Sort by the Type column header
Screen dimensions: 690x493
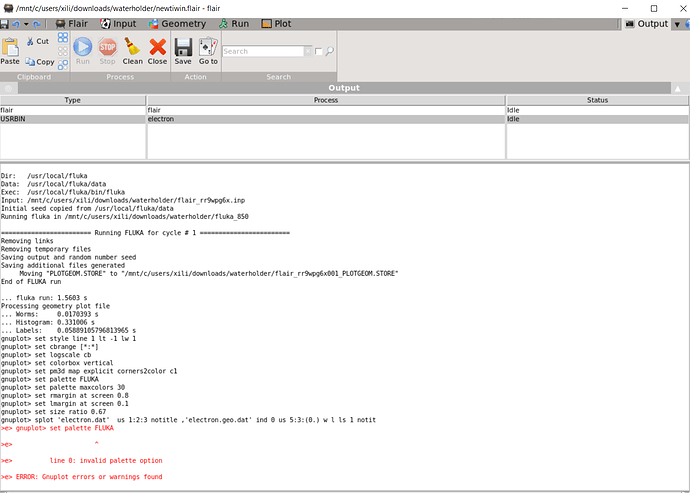(73, 100)
